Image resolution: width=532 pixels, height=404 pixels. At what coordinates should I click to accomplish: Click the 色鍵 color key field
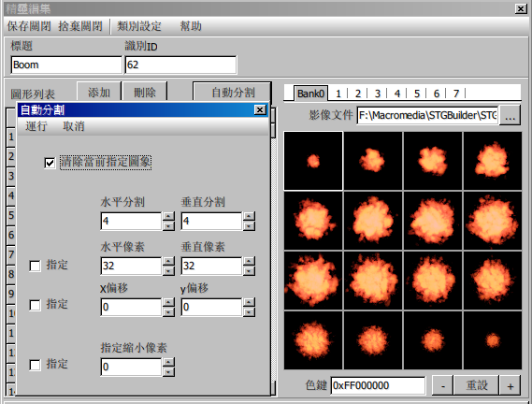pos(378,385)
